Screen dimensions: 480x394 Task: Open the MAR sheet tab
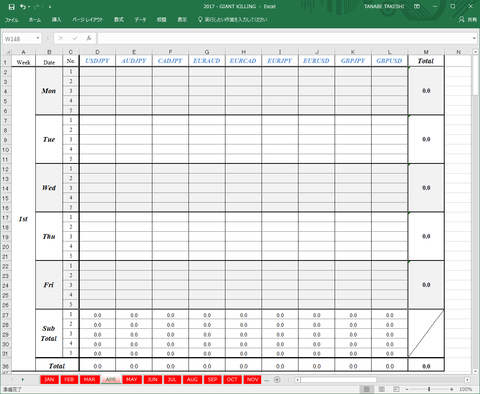89,380
